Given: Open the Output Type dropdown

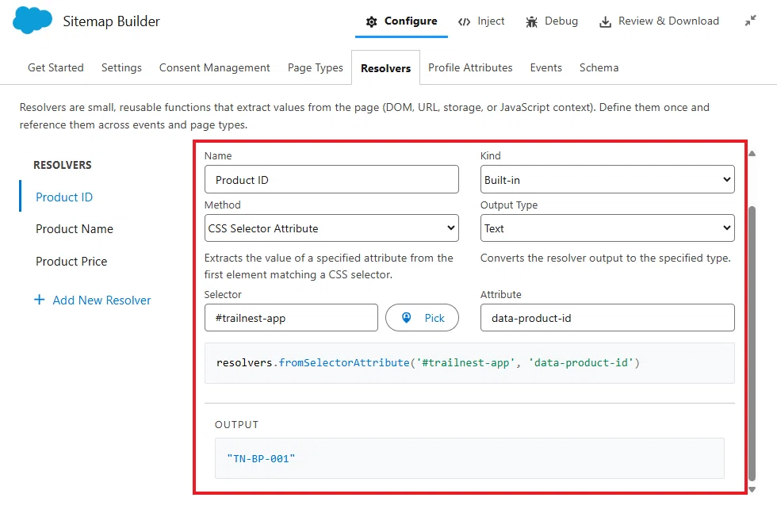Looking at the screenshot, I should click(607, 228).
